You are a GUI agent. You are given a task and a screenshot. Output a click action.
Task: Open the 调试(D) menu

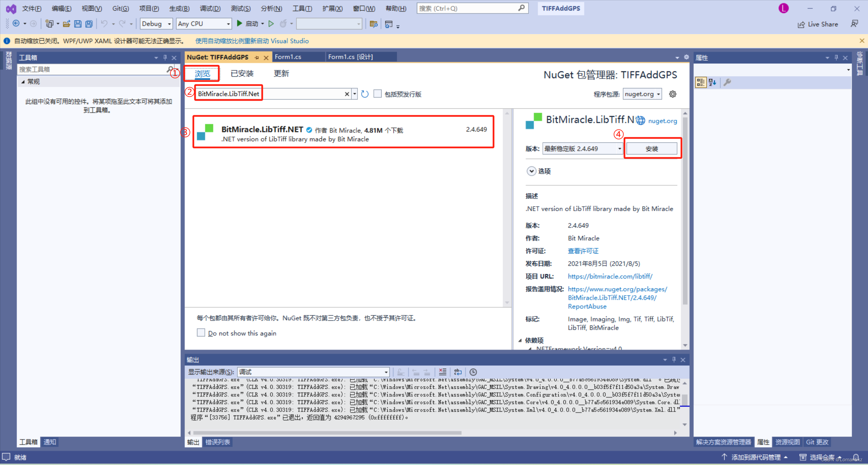[x=210, y=8]
